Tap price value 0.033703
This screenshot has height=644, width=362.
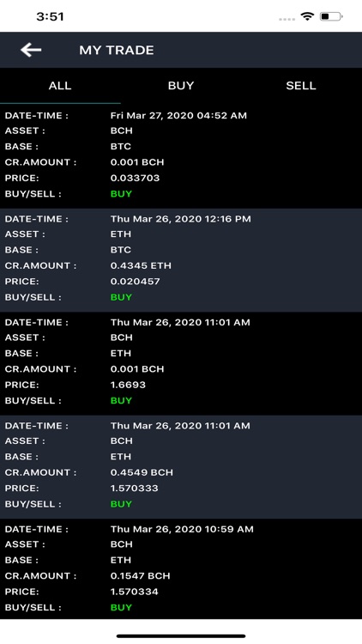[x=135, y=179]
